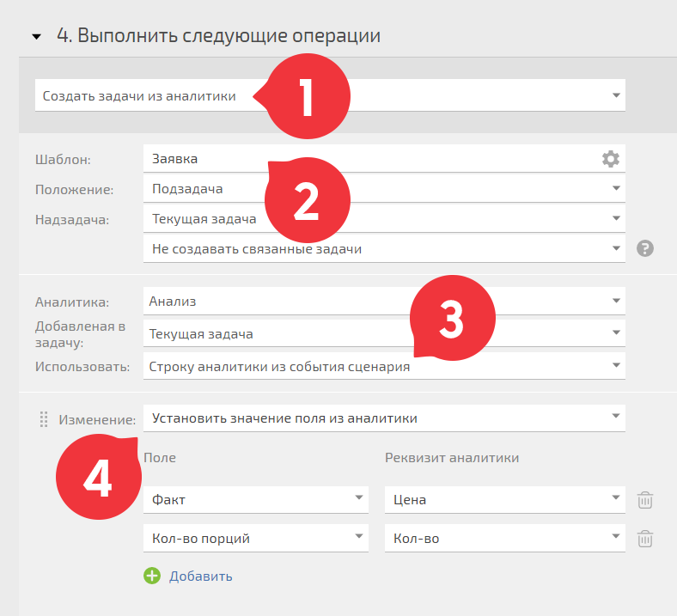Viewport: 677px width, 616px height.
Task: Open the Надзадача dropdown showing 'Текущая задача'
Action: (x=384, y=219)
